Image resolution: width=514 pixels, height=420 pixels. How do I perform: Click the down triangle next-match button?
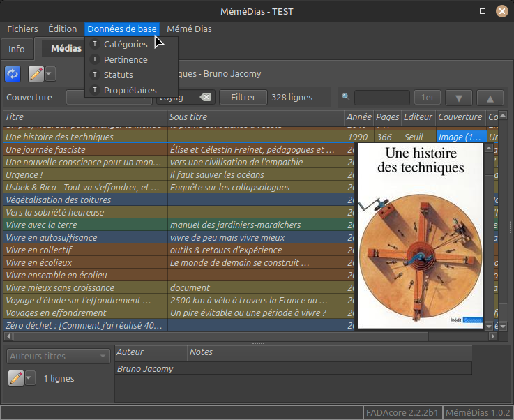459,98
